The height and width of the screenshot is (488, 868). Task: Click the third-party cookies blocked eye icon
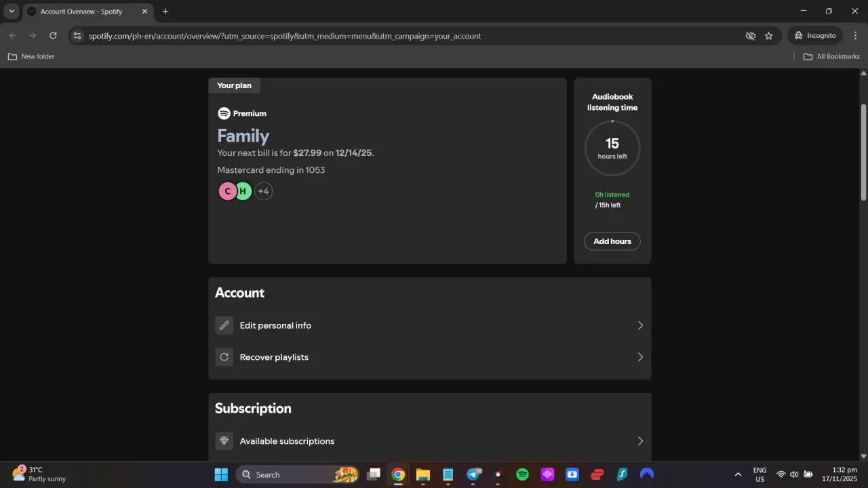(x=750, y=36)
